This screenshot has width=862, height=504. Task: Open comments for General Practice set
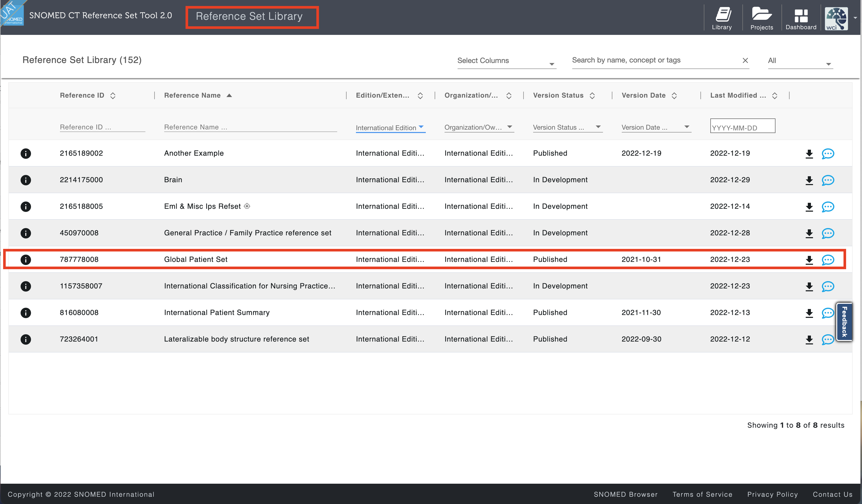(828, 233)
